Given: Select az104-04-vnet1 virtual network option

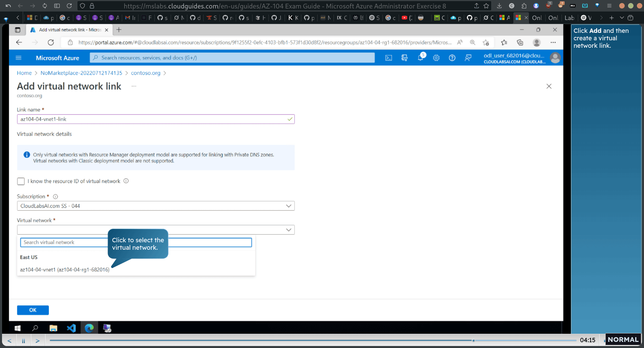Looking at the screenshot, I should pos(65,270).
